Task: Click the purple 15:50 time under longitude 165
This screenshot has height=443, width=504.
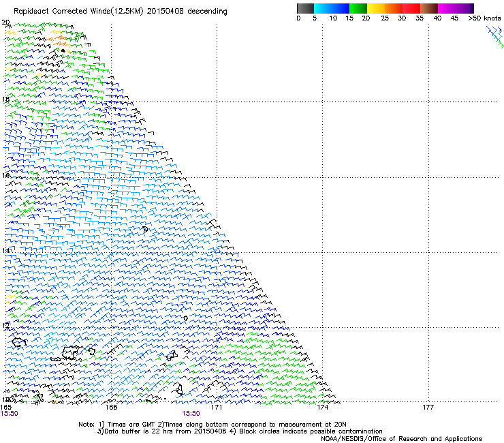Action: [9, 414]
